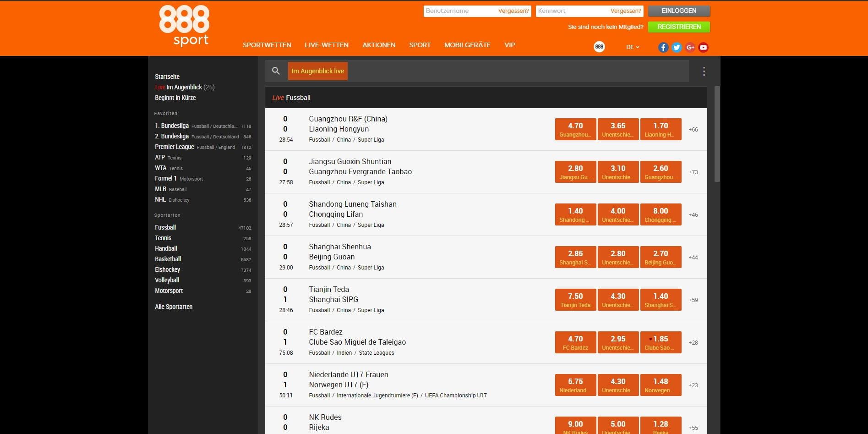Image resolution: width=868 pixels, height=434 pixels.
Task: Go to Startseite in sidebar
Action: point(167,77)
